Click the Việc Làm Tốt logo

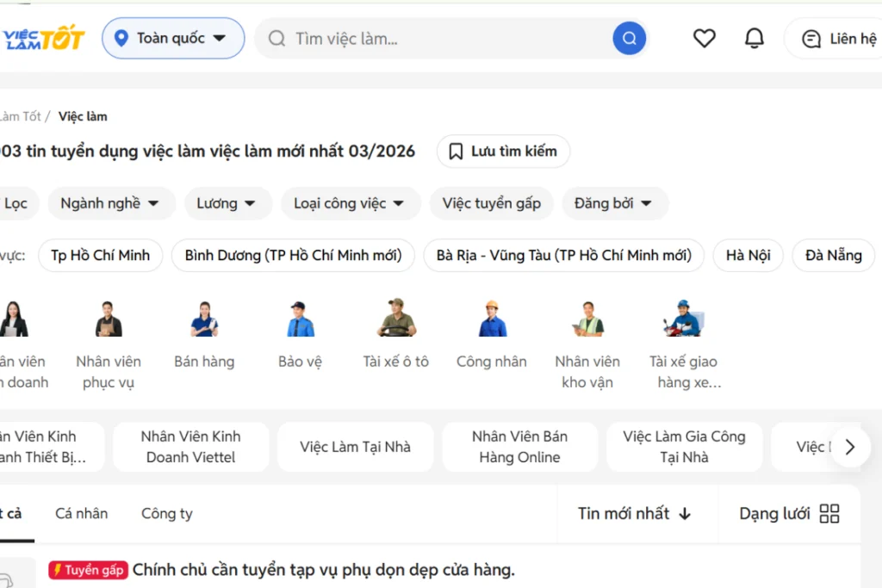pyautogui.click(x=44, y=38)
